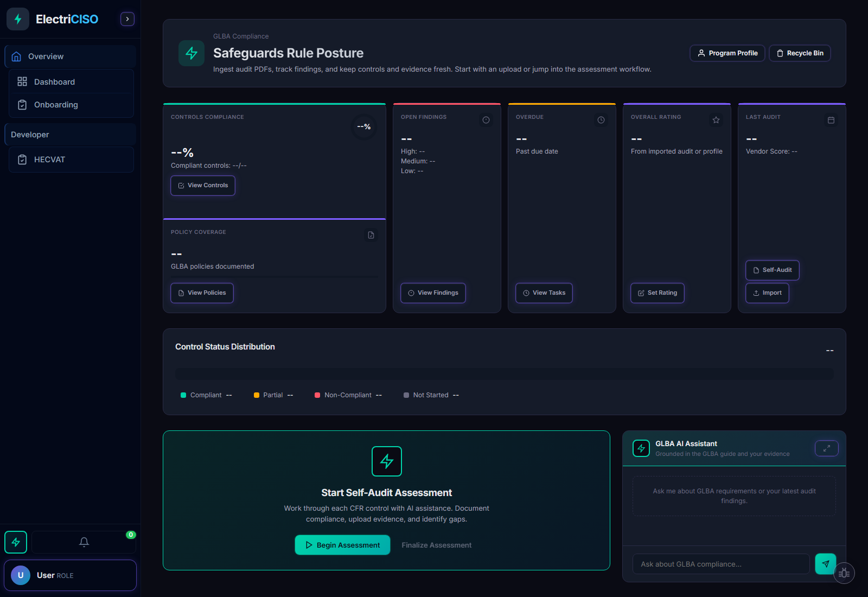Toggle the Partial legend filter

coord(273,395)
